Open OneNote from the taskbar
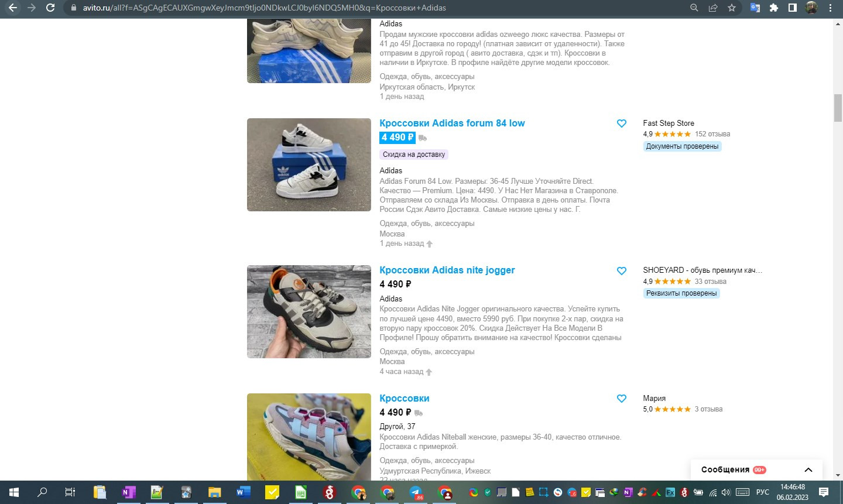Screen dimensions: 843x504 (x=128, y=492)
